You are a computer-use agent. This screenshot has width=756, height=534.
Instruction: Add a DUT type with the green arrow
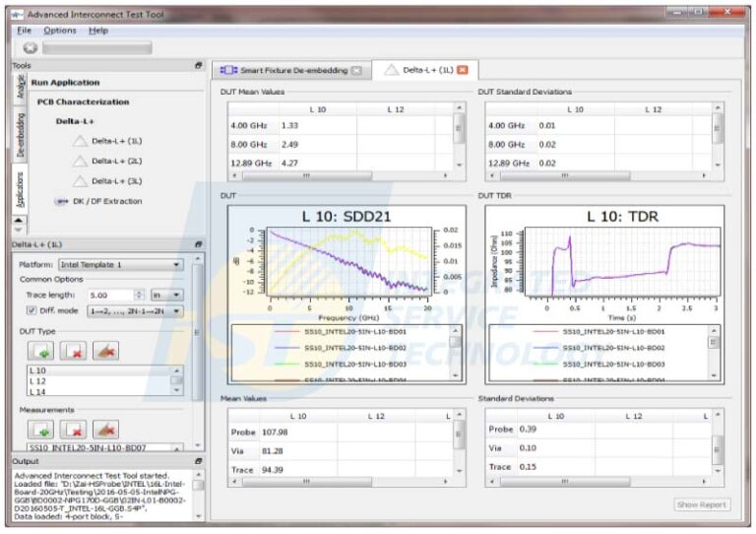(41, 351)
